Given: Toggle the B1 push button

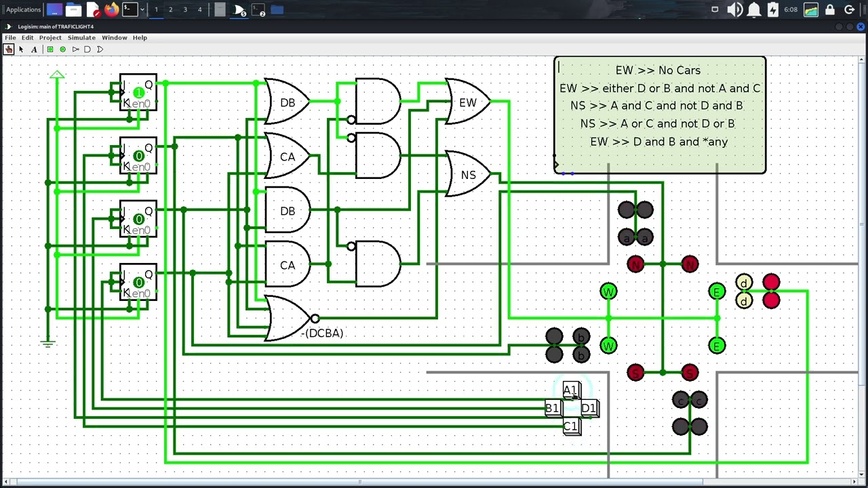Looking at the screenshot, I should click(x=553, y=408).
